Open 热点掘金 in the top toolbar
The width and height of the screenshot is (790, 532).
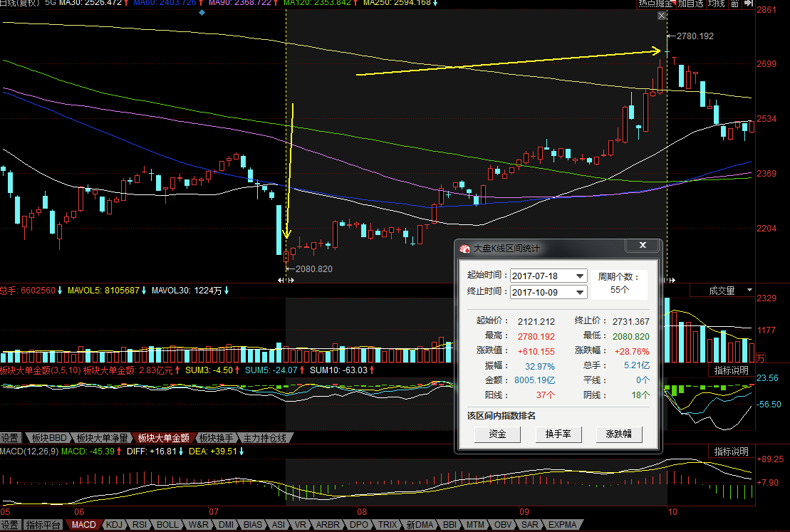tap(655, 4)
